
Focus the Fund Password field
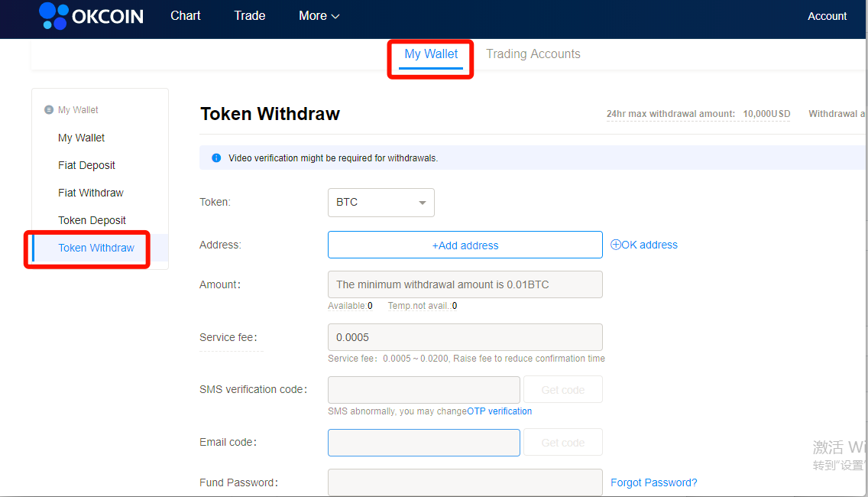click(465, 482)
